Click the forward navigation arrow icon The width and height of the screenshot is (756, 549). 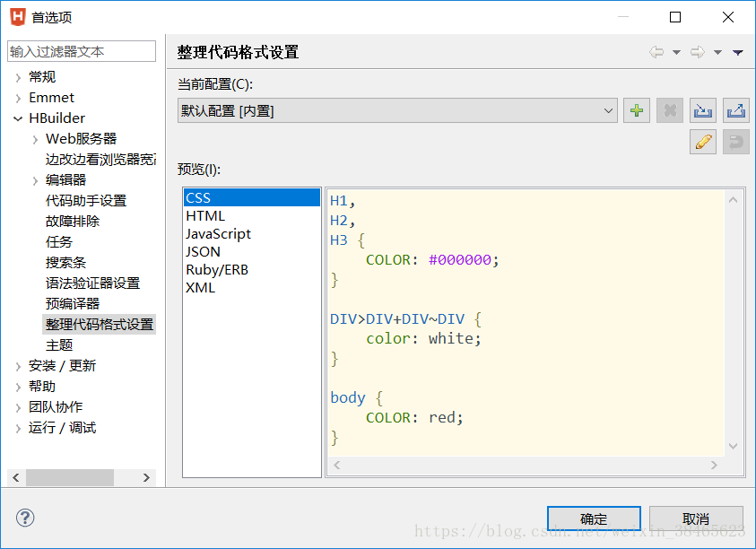coord(697,52)
